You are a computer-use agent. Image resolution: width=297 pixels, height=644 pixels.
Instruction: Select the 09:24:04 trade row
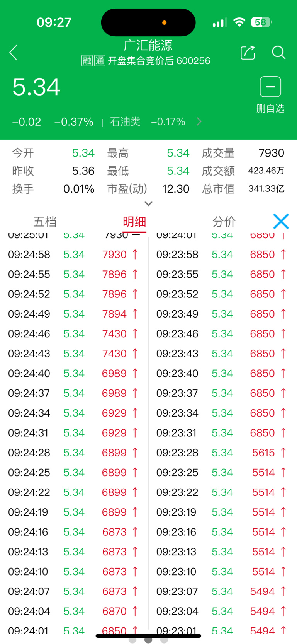(x=73, y=611)
